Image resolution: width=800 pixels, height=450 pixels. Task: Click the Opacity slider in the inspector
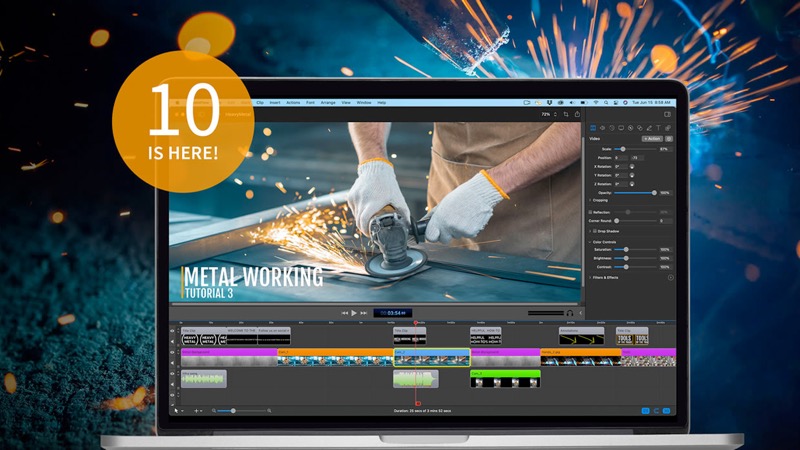(635, 192)
